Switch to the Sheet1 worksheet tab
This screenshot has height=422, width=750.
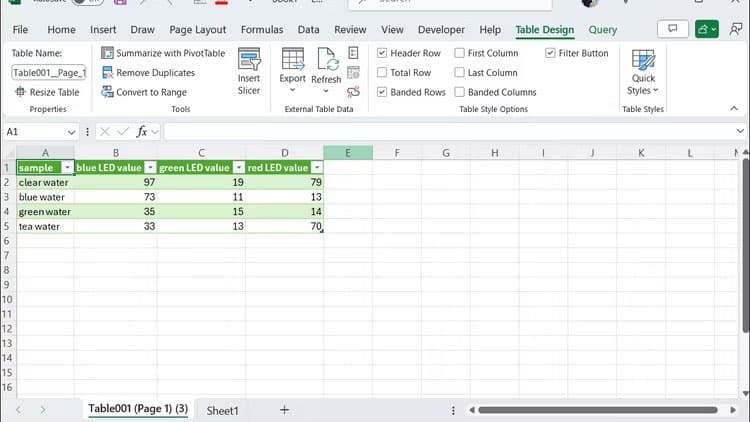tap(222, 410)
